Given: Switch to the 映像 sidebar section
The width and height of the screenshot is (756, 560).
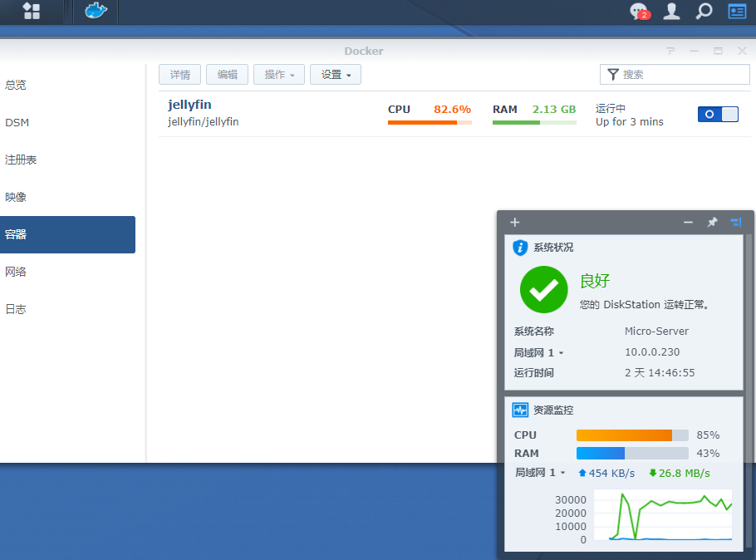Looking at the screenshot, I should click(16, 197).
